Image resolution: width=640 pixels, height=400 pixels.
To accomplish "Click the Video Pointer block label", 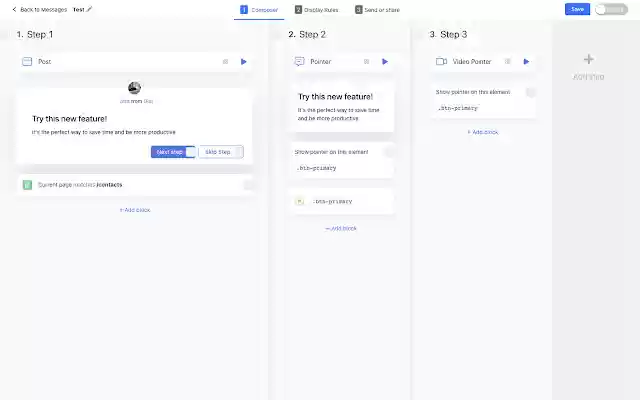I will (472, 62).
